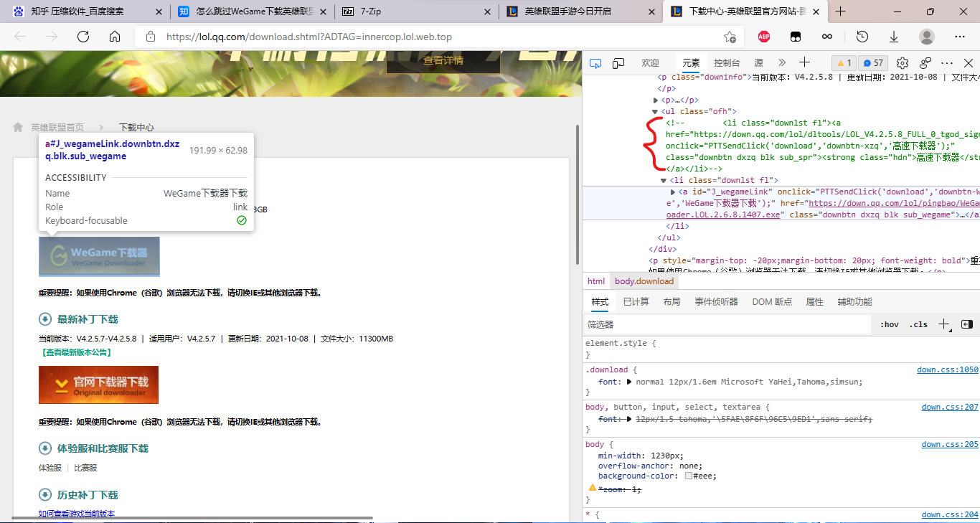Expand font shorthand in .download rule

[629, 382]
